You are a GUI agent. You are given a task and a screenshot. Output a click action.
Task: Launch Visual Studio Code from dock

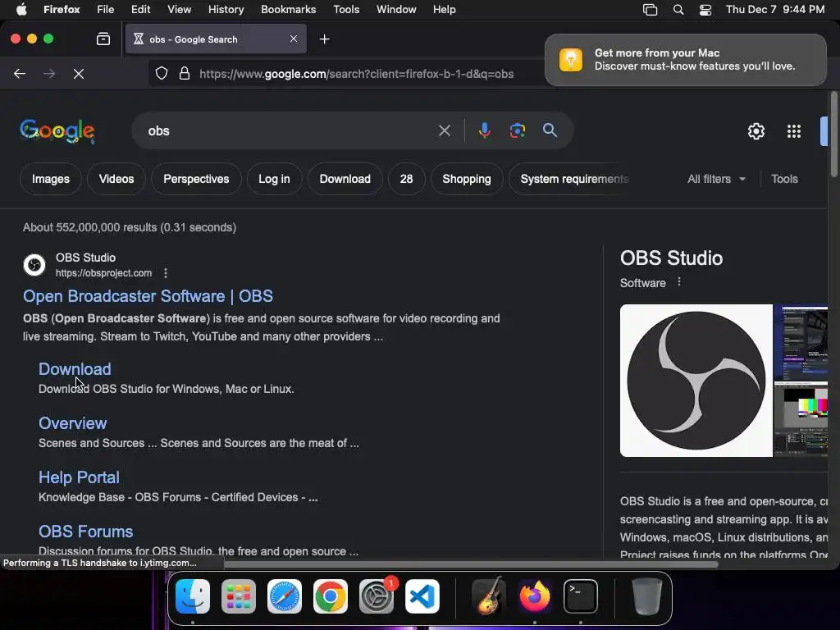tap(422, 596)
